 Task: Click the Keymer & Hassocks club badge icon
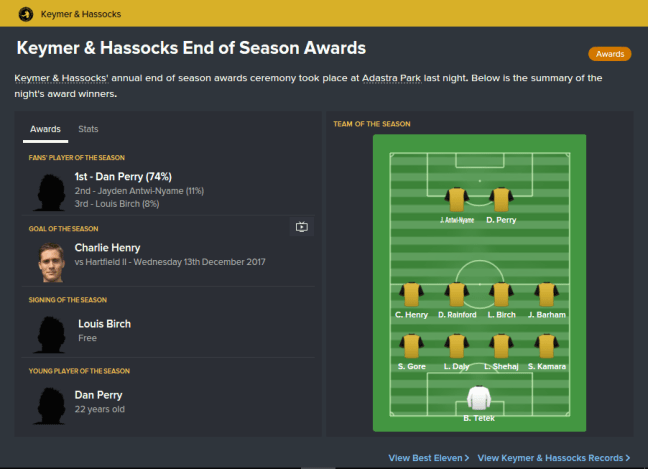tap(24, 13)
